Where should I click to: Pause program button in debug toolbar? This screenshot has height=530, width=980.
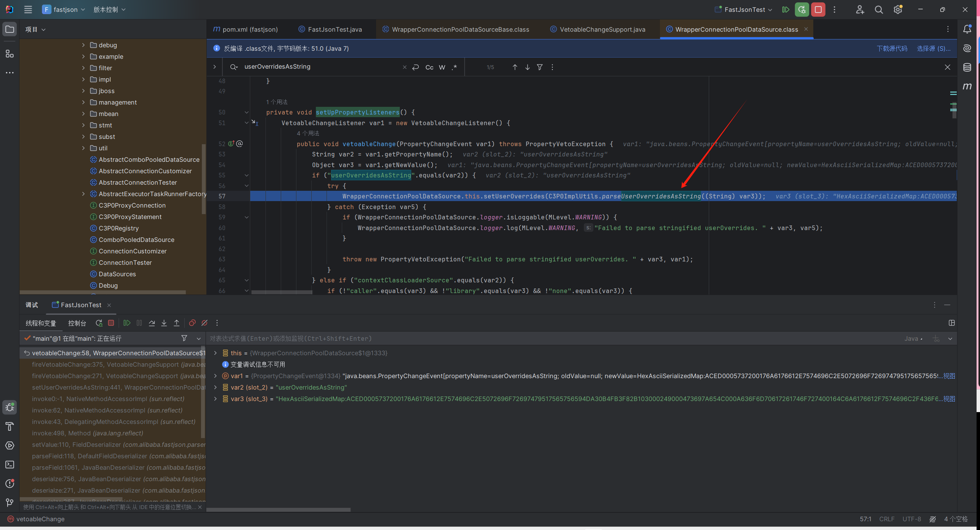click(x=139, y=323)
